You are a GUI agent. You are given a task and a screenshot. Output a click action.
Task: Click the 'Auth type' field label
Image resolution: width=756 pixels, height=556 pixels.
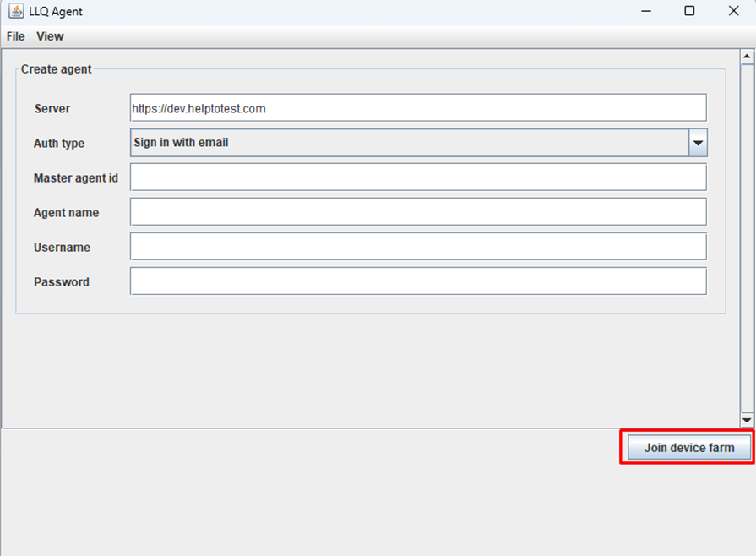(x=59, y=144)
